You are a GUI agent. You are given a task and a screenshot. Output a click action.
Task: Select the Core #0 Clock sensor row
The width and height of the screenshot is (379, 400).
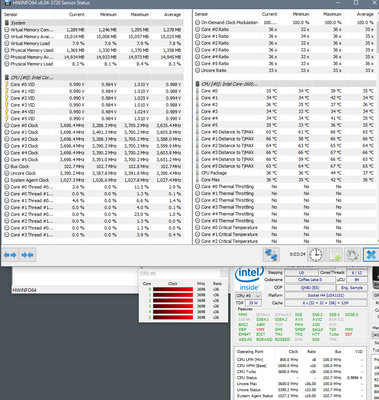[x=93, y=125]
